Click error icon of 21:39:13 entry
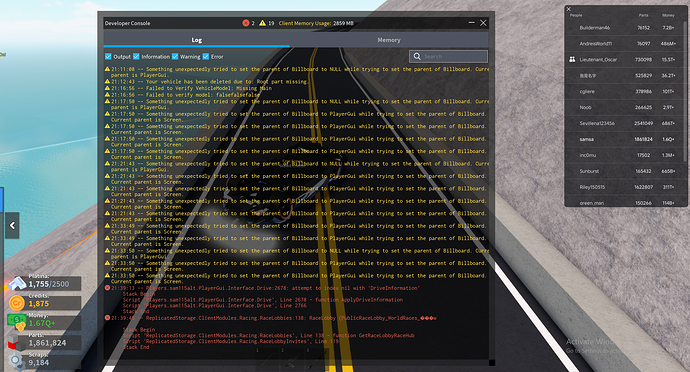 click(x=107, y=288)
